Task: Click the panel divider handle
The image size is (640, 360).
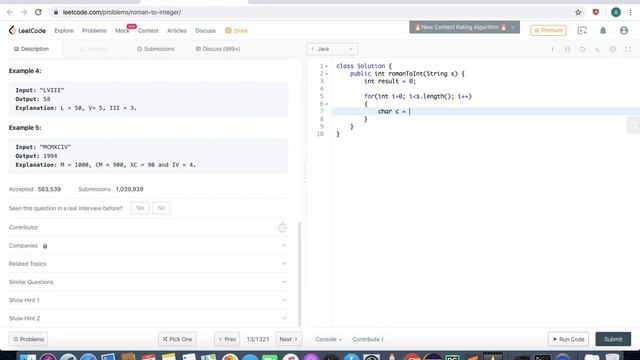Action: [x=304, y=173]
